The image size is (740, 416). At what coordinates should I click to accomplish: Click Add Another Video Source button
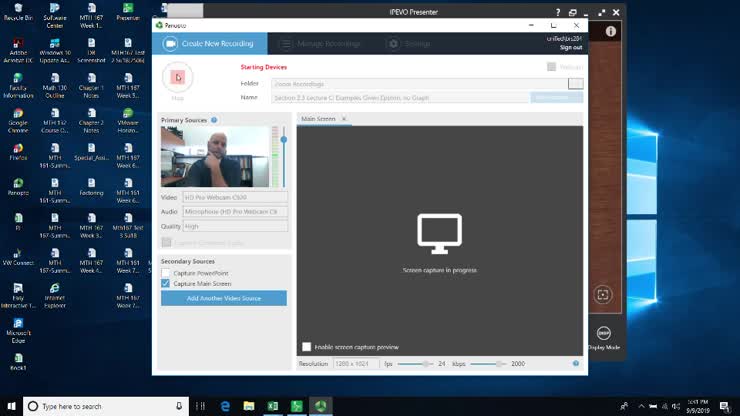click(224, 298)
